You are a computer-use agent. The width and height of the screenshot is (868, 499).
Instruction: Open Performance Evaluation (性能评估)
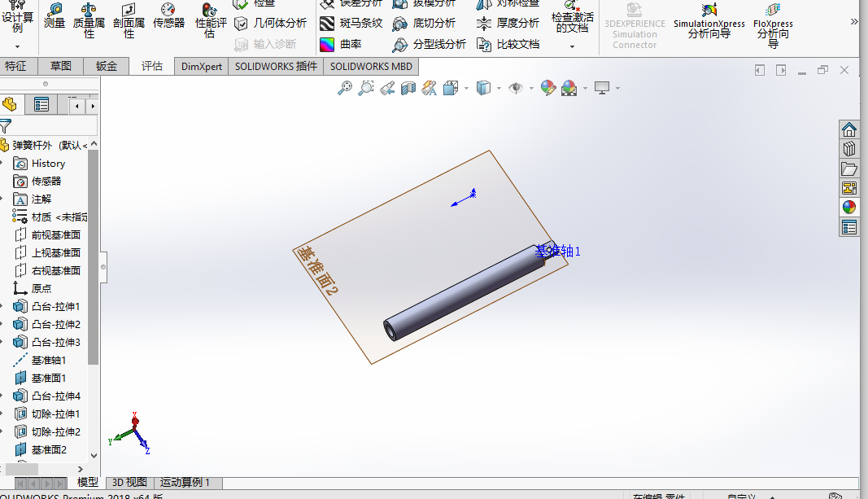click(x=211, y=20)
